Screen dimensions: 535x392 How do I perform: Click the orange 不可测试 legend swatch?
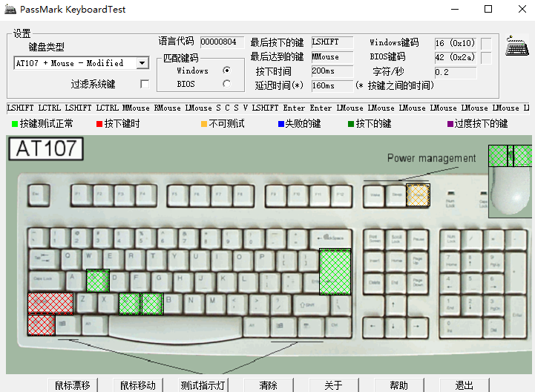tap(204, 124)
